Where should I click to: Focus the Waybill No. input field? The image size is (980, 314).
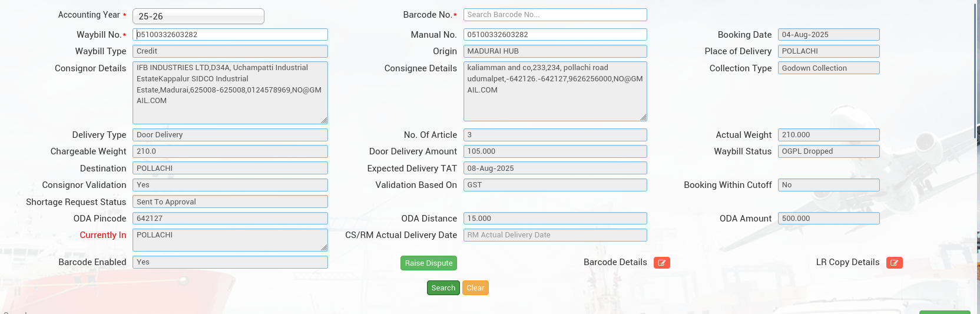pyautogui.click(x=230, y=35)
